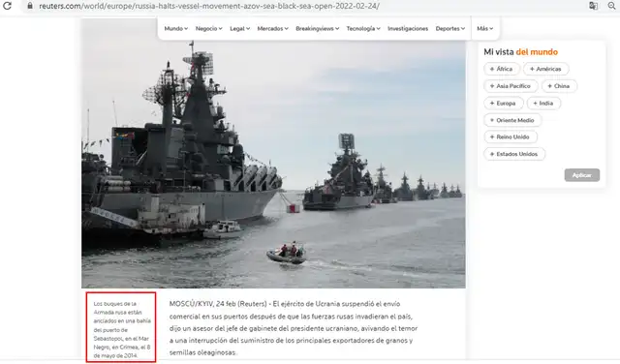Expand the Mercados menu
Viewport: 620px width, 364px height.
273,28
